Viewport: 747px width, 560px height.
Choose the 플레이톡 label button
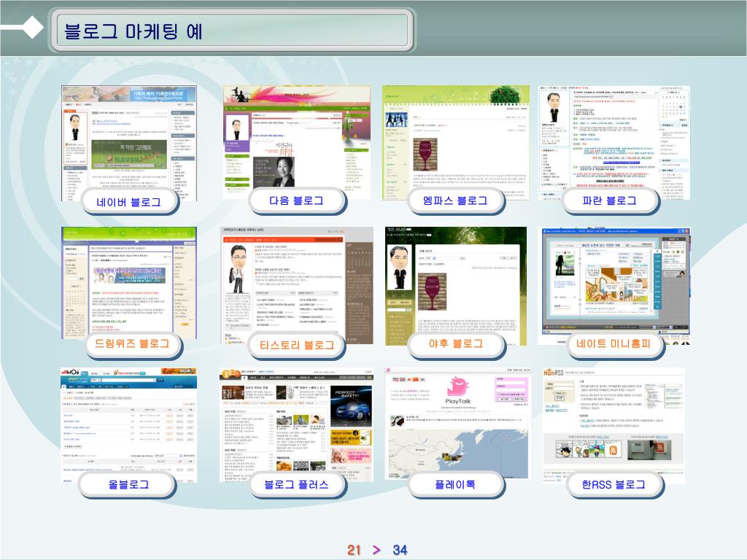(455, 485)
